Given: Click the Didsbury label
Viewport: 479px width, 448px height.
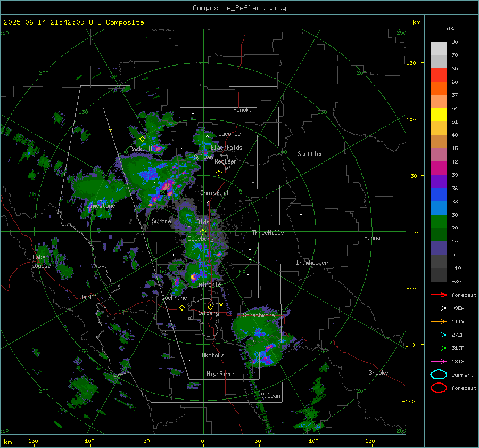Looking at the screenshot, I should [201, 239].
